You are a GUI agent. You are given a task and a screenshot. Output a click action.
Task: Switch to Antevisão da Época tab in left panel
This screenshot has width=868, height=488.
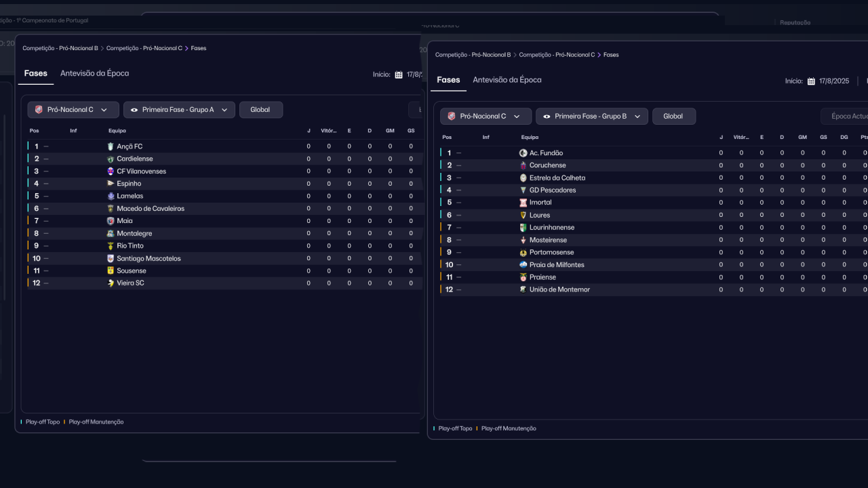94,73
